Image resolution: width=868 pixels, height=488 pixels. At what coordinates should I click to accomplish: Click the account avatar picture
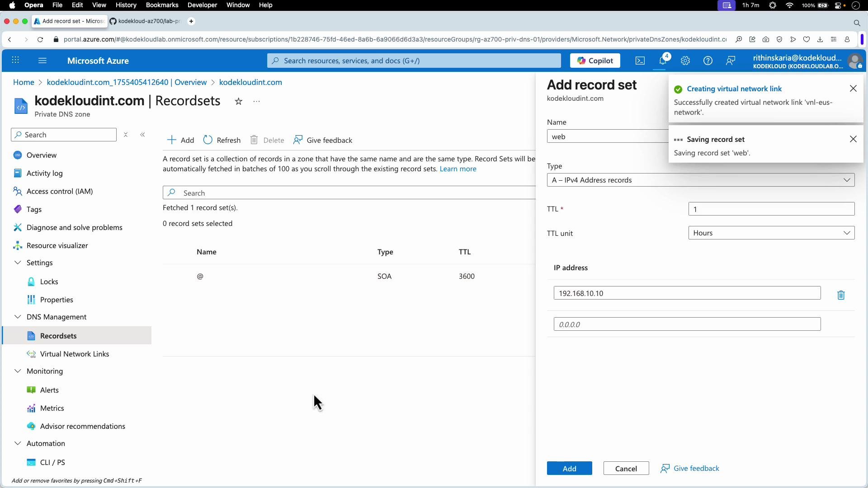coord(855,61)
